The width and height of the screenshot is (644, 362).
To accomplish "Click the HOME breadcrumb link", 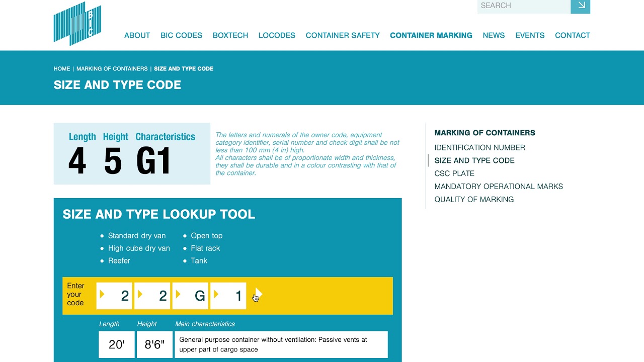I will pyautogui.click(x=62, y=69).
